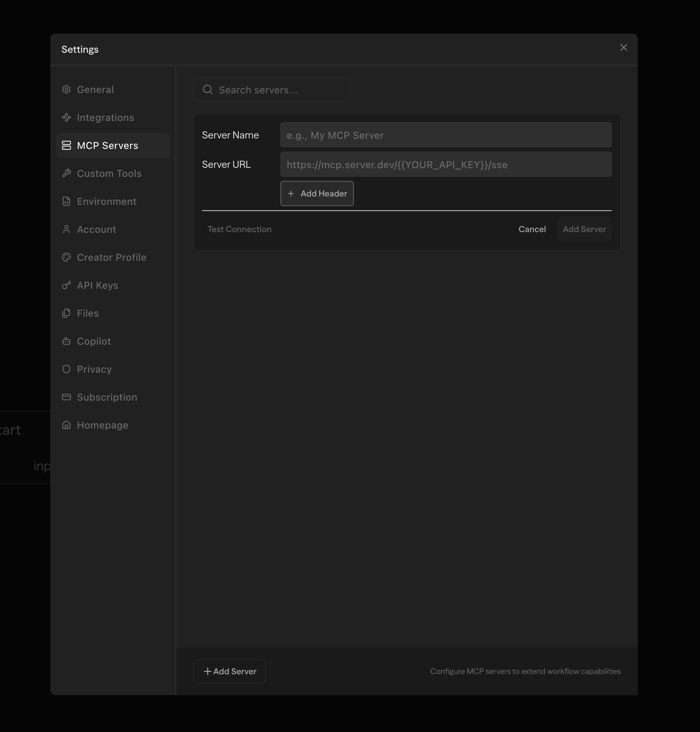Focus the Server URL field

coord(445,165)
